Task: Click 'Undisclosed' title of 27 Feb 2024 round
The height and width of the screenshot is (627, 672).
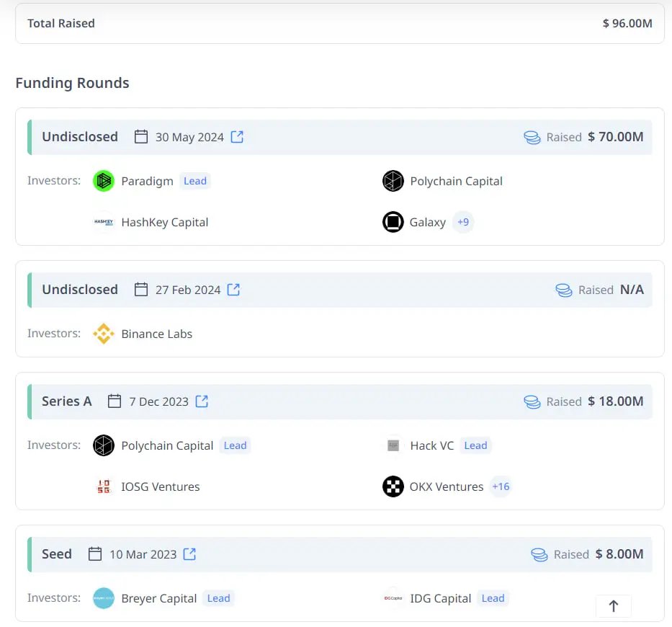Action: point(80,290)
